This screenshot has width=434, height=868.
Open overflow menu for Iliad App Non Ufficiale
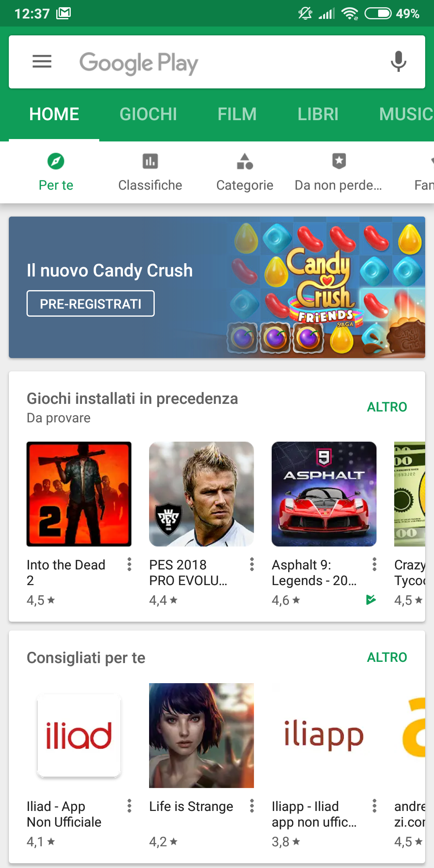pos(129,806)
